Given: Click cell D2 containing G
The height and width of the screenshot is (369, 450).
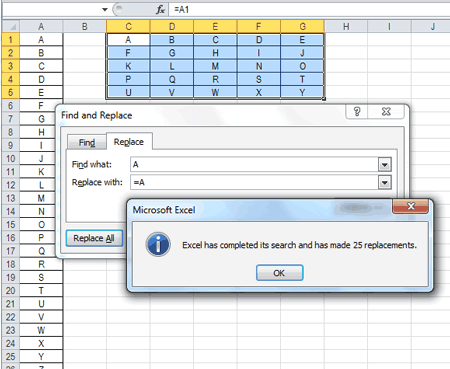Looking at the screenshot, I should (x=172, y=53).
